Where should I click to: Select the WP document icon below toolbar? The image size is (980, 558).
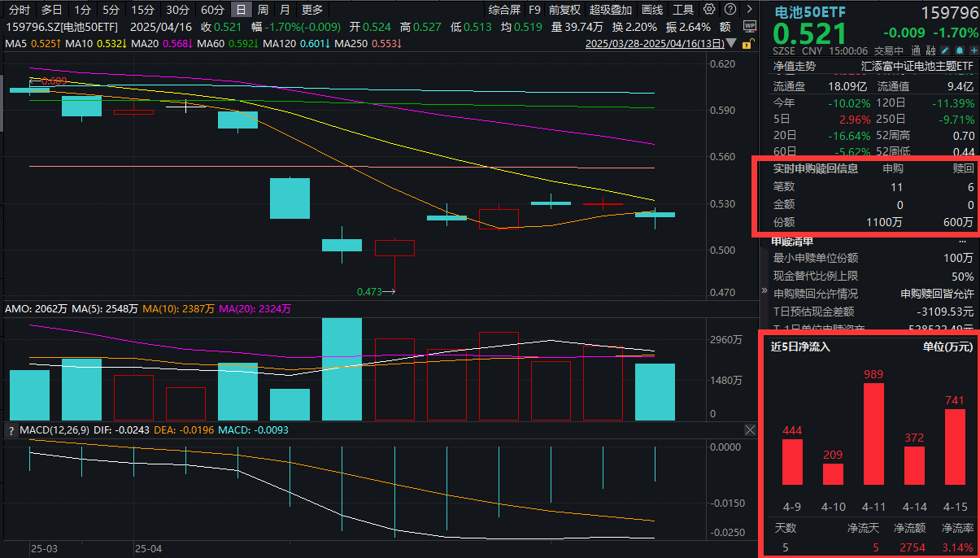pyautogui.click(x=750, y=26)
